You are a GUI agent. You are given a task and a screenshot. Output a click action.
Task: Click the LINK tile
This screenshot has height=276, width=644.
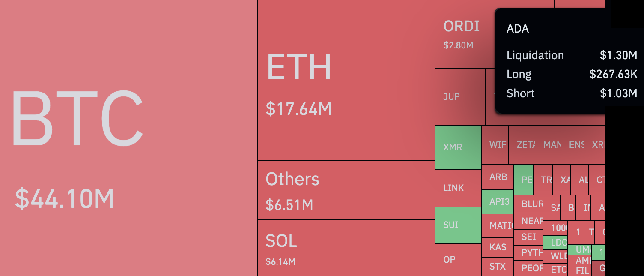[x=458, y=188]
